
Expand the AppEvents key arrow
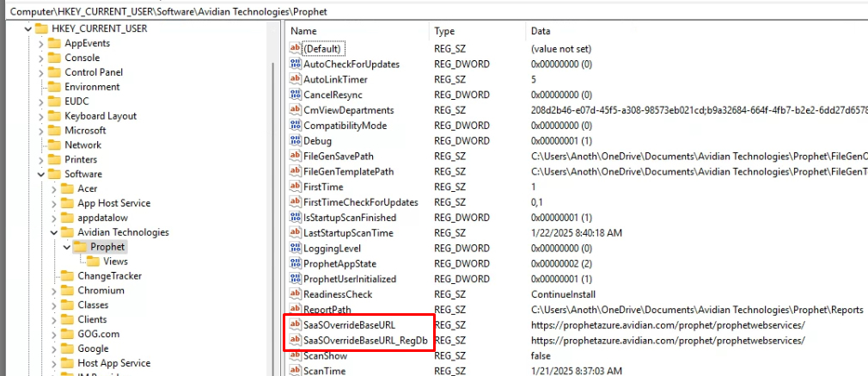[x=41, y=43]
